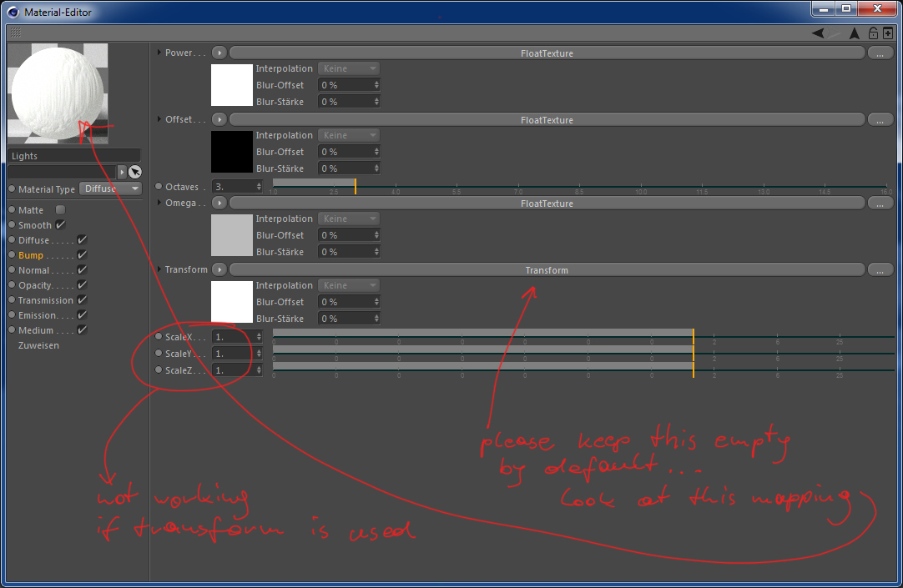
Task: Click the Transform texture button bar
Action: pyautogui.click(x=547, y=270)
